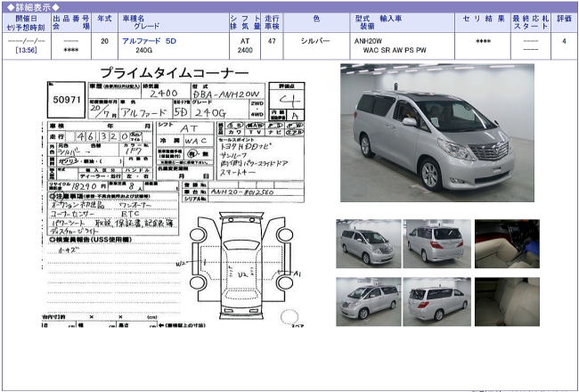Select the シフト 排気量 column header
579x392 pixels.
[x=245, y=22]
